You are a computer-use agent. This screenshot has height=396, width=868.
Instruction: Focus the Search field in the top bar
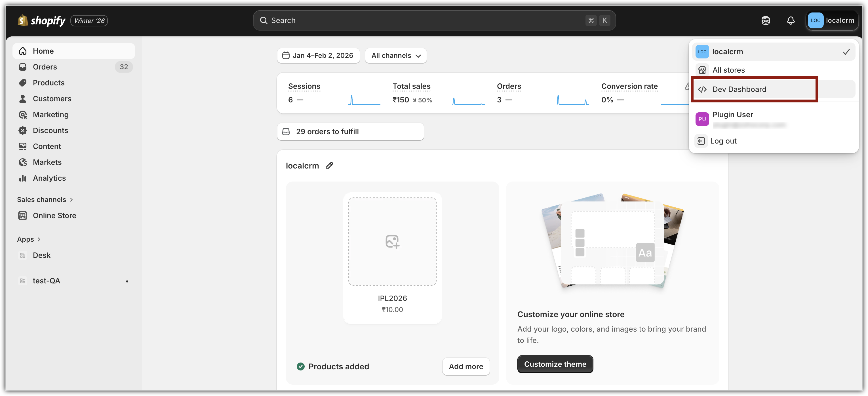(x=434, y=20)
